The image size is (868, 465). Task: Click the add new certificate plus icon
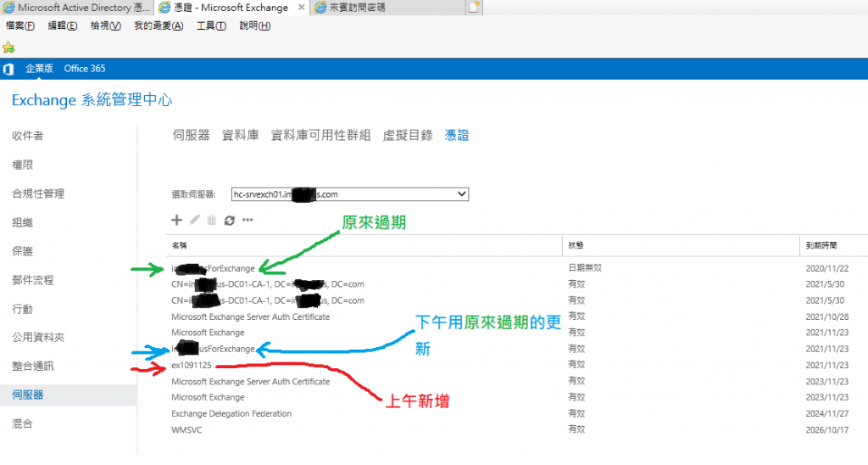pos(176,220)
